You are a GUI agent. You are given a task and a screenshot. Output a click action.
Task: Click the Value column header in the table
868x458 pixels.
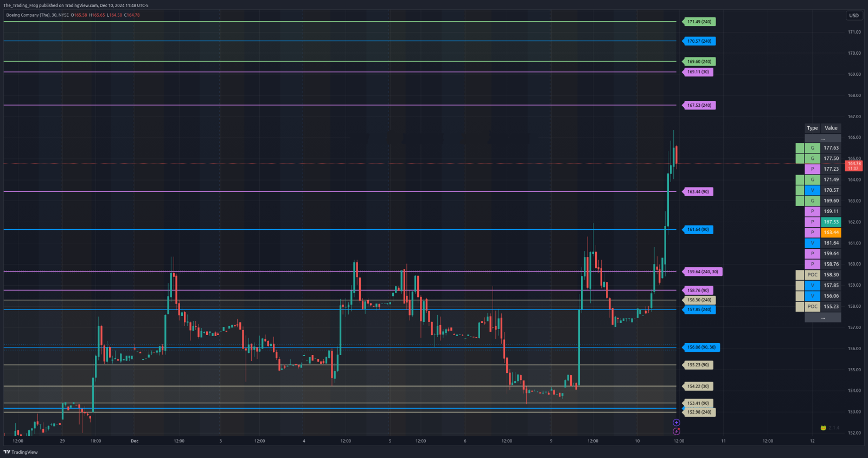click(831, 128)
